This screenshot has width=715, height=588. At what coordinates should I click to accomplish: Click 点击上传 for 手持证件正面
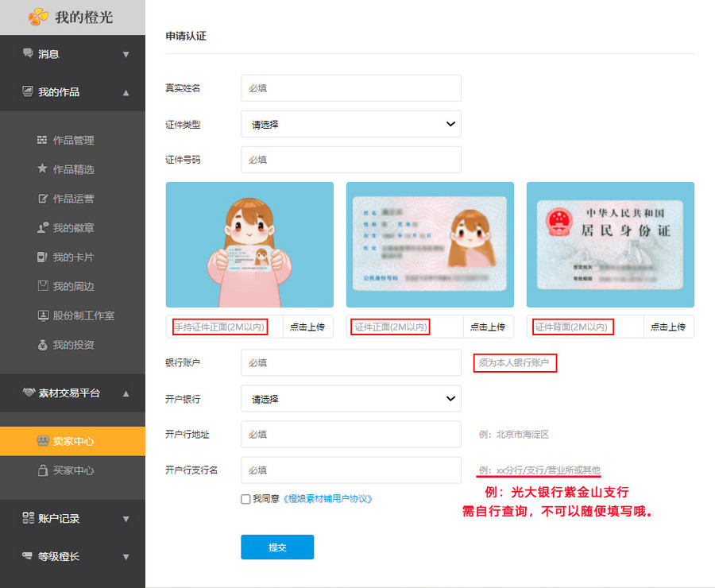click(x=308, y=327)
